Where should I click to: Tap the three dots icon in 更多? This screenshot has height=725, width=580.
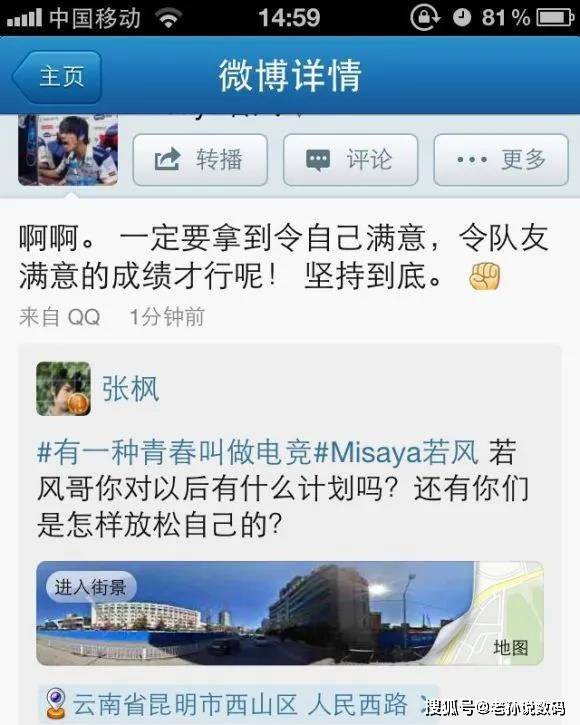click(x=472, y=160)
